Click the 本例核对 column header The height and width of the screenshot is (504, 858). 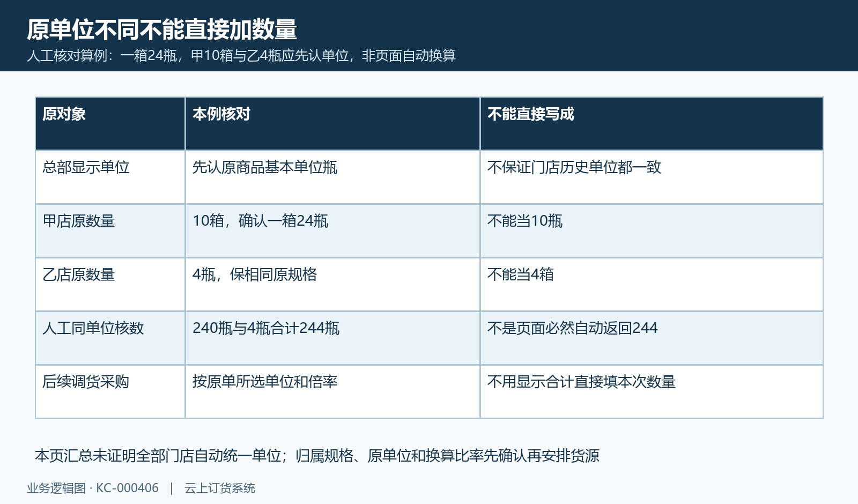pyautogui.click(x=332, y=124)
